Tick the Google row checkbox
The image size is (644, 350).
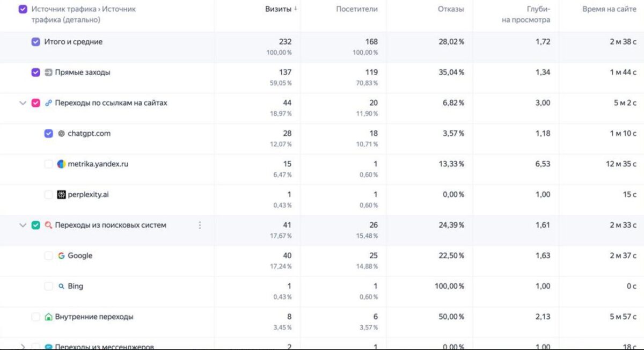[x=49, y=256]
